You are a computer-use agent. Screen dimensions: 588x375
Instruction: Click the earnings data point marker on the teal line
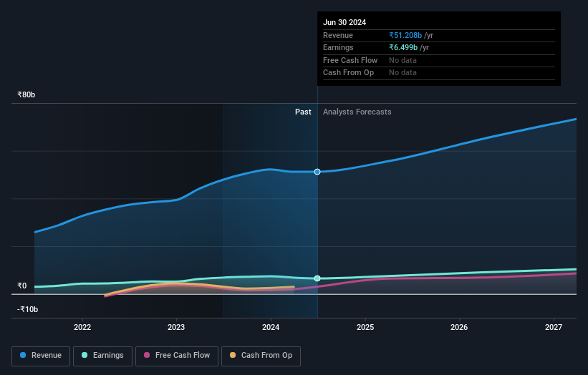[317, 278]
